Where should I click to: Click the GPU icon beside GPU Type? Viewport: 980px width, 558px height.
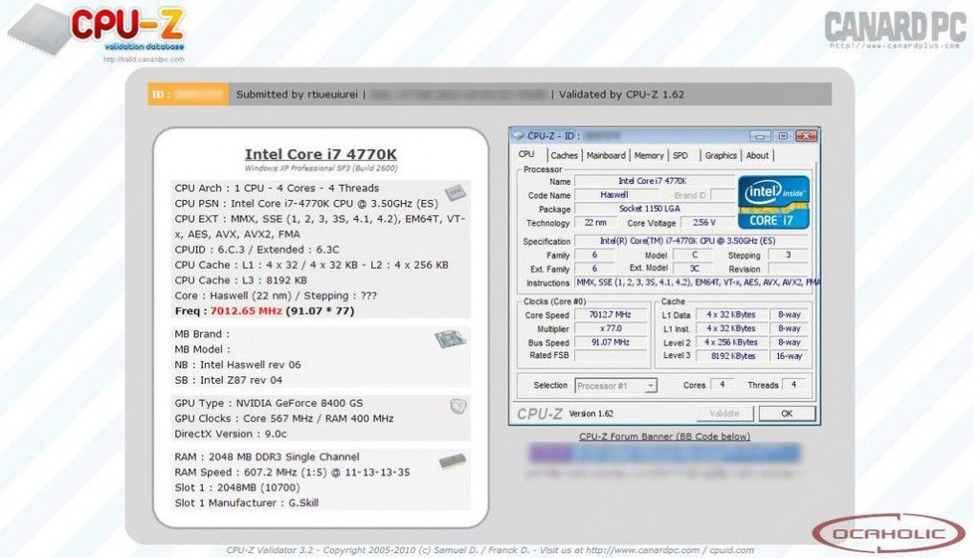(458, 407)
